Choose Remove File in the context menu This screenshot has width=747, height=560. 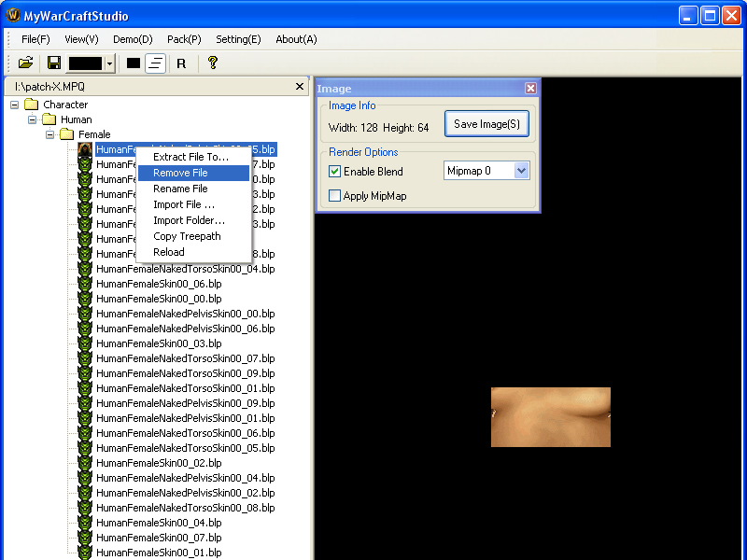pyautogui.click(x=193, y=173)
